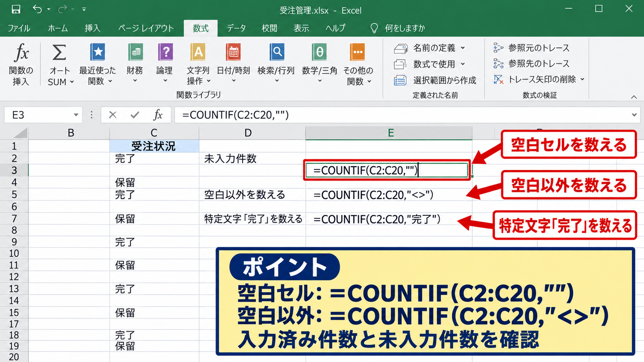Click the Select All corner triangle

click(20, 133)
